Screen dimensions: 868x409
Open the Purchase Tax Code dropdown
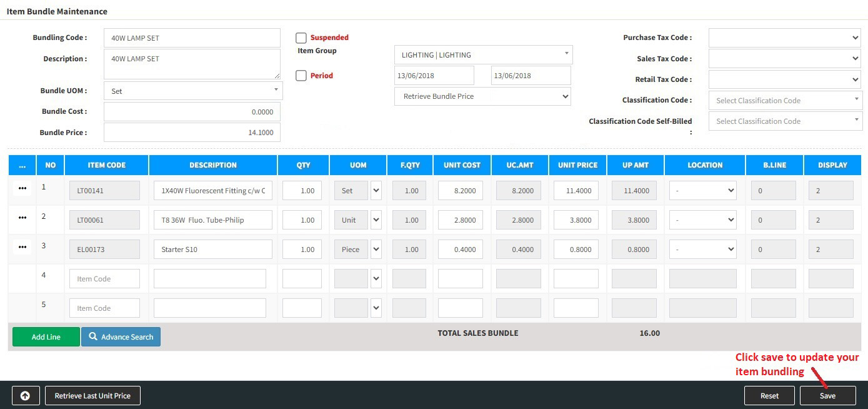pos(784,38)
